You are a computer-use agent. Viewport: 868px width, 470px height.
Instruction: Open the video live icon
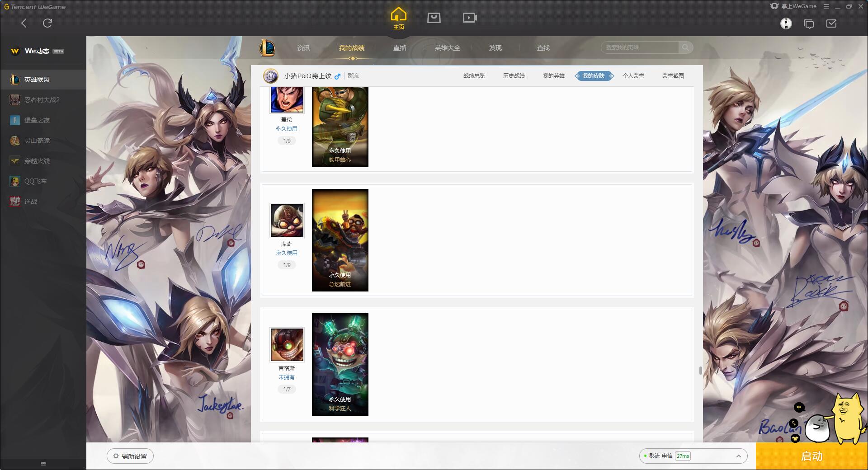click(x=470, y=18)
